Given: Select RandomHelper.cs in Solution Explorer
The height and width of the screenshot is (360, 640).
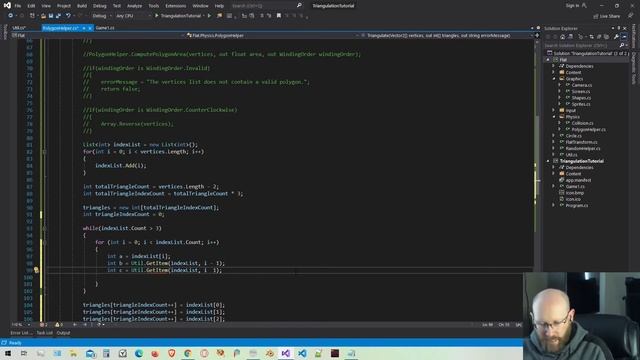Looking at the screenshot, I should (x=583, y=148).
